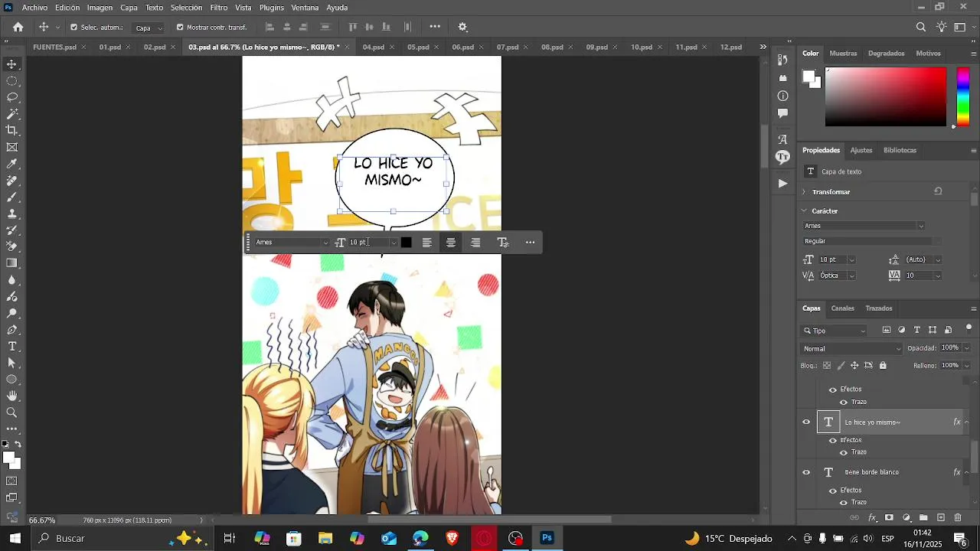Toggle Efectos visibility under 'Lo hice yo mismo~'

click(x=833, y=440)
